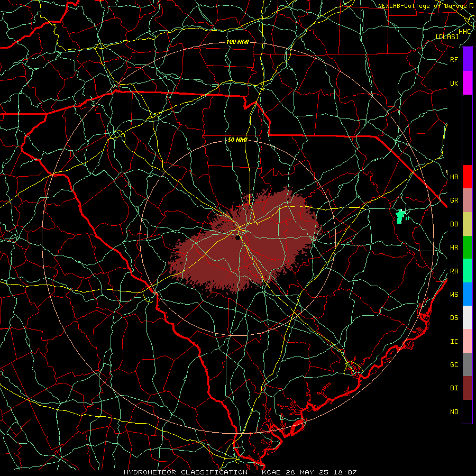
Task: Click the black ND legend swatch
Action: coord(467,411)
